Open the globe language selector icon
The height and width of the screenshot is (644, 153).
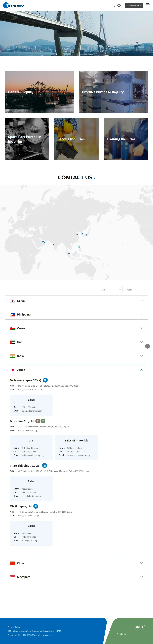click(119, 5)
